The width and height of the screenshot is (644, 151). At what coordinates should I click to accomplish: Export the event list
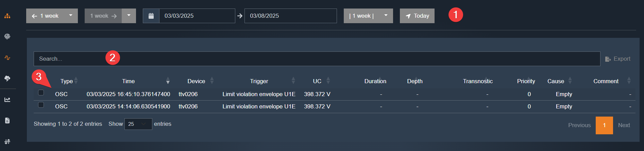point(618,59)
